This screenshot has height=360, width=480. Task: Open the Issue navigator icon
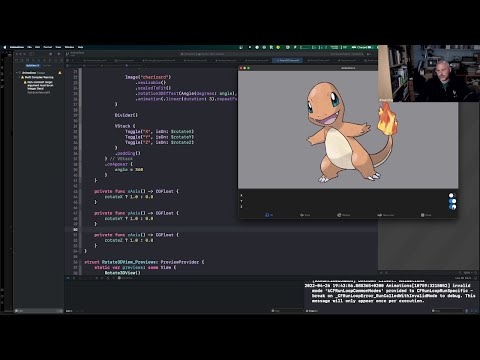coord(39,60)
